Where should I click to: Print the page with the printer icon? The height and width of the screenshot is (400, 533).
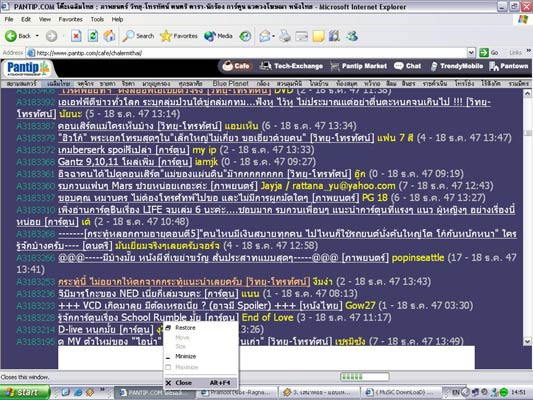click(285, 36)
